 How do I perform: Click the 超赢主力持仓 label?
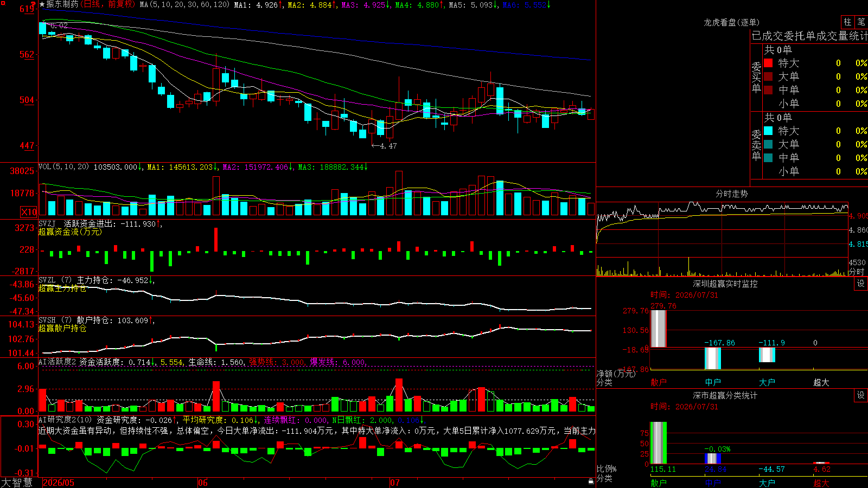[x=62, y=288]
